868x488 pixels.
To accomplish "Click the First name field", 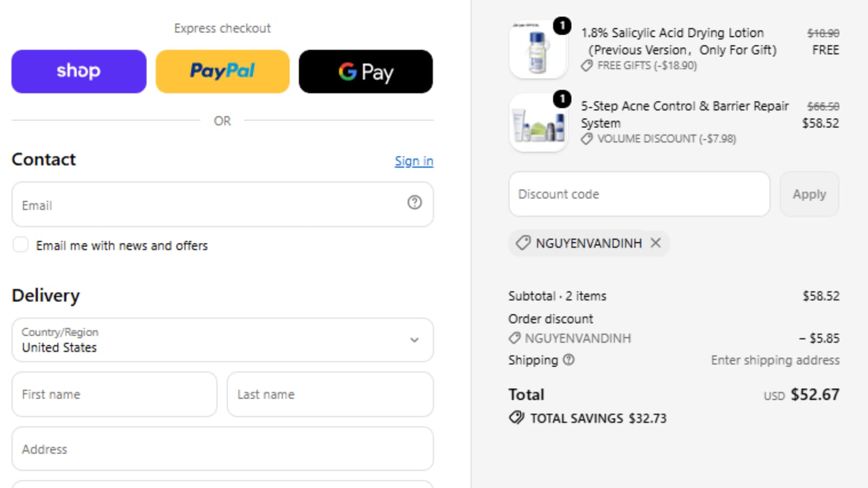I will tap(114, 394).
